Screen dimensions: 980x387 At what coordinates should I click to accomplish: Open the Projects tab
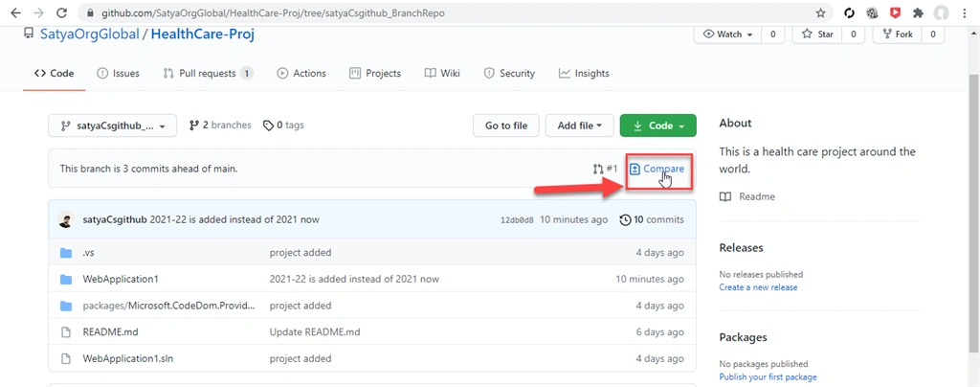(375, 73)
